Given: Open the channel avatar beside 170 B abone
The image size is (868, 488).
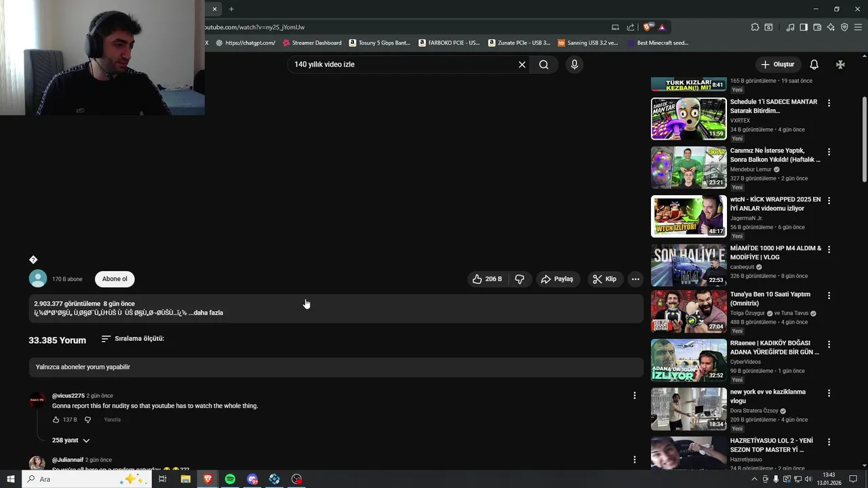Looking at the screenshot, I should (38, 279).
